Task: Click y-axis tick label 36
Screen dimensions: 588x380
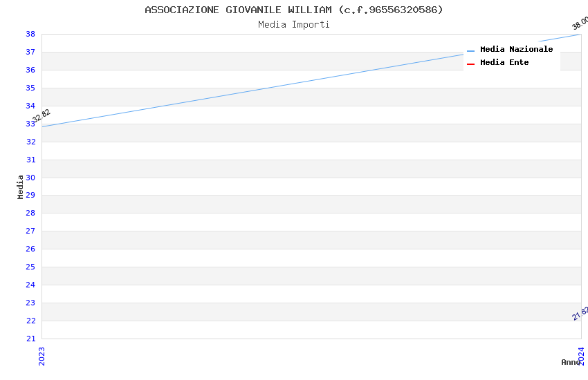Action: (30, 70)
